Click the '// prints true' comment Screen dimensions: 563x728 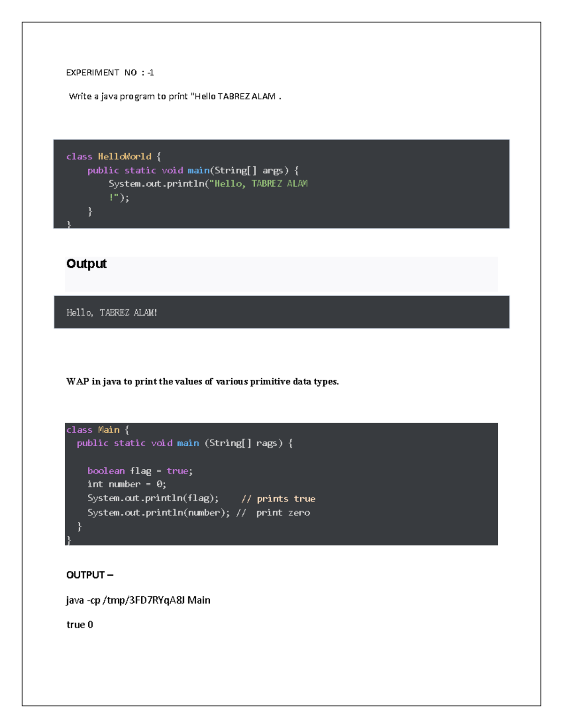(x=278, y=499)
